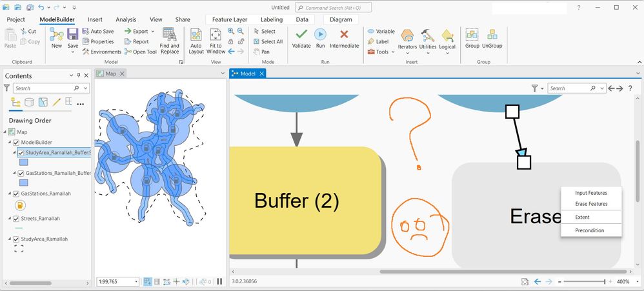This screenshot has height=291, width=644.
Task: Uncheck the ModelBuilder group layer
Action: tap(16, 143)
